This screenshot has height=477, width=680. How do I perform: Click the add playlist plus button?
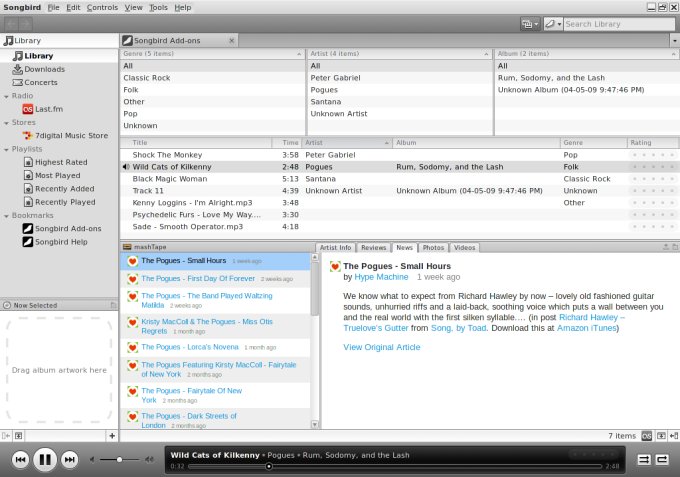click(x=111, y=436)
